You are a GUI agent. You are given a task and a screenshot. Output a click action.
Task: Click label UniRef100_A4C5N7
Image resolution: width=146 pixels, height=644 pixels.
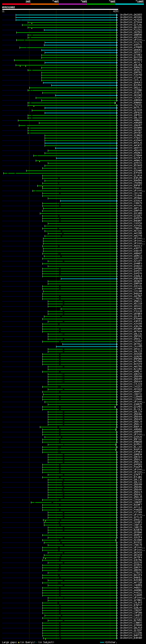pyautogui.click(x=131, y=296)
